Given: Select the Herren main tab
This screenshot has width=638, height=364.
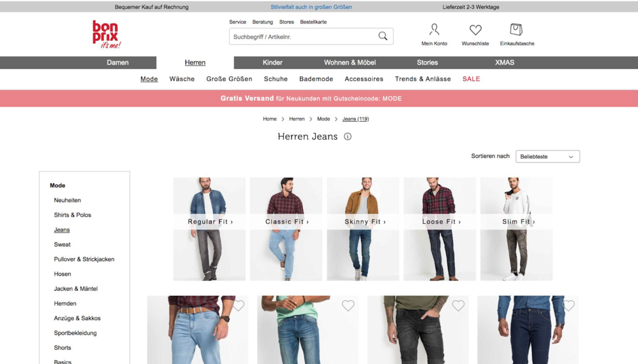Looking at the screenshot, I should (x=195, y=62).
